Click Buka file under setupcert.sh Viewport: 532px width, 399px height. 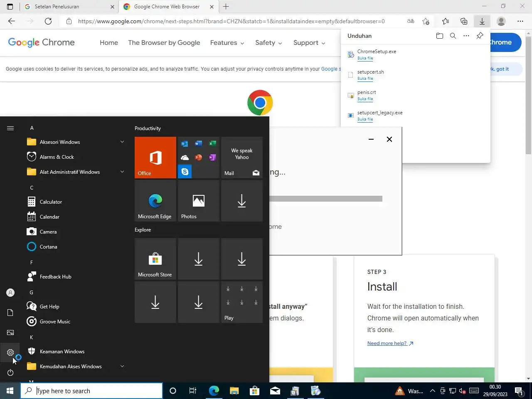coord(365,79)
